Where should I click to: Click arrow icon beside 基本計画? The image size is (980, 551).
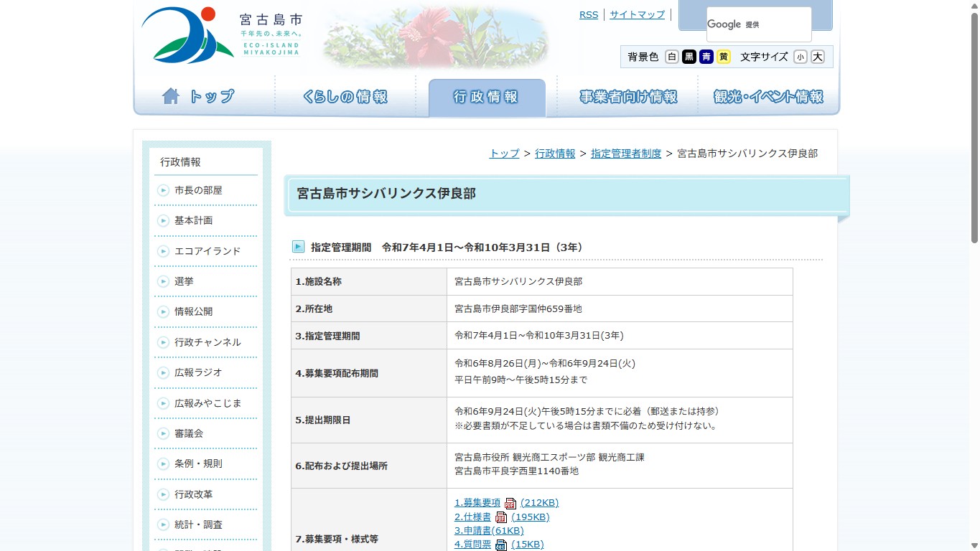[x=163, y=220]
